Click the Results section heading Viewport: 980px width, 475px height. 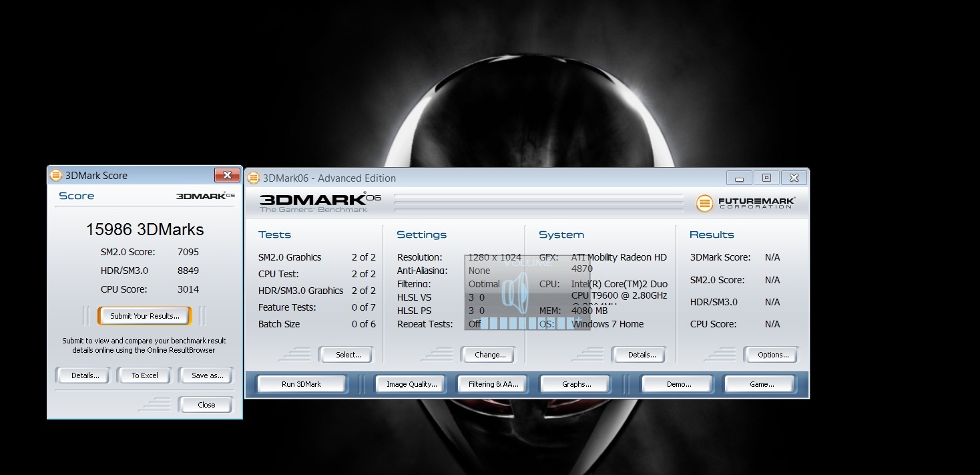tap(712, 234)
